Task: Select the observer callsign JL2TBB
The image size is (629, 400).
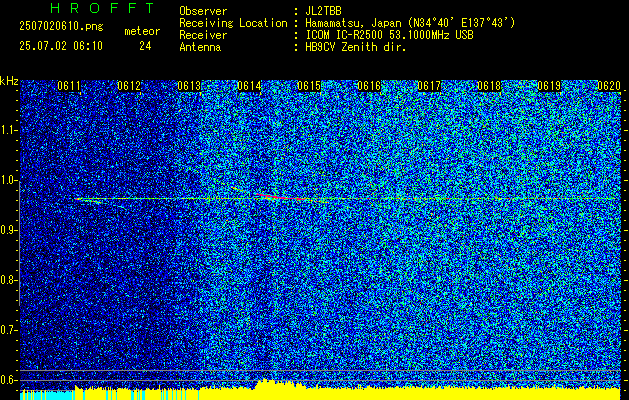Action: [323, 11]
